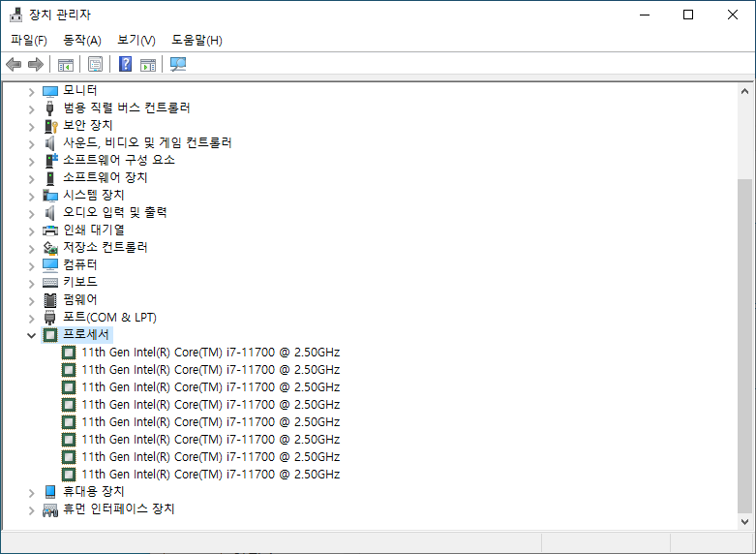Select the fourth i7-11700 processor entry text
Screen dimensions: 756x554
pos(211,405)
